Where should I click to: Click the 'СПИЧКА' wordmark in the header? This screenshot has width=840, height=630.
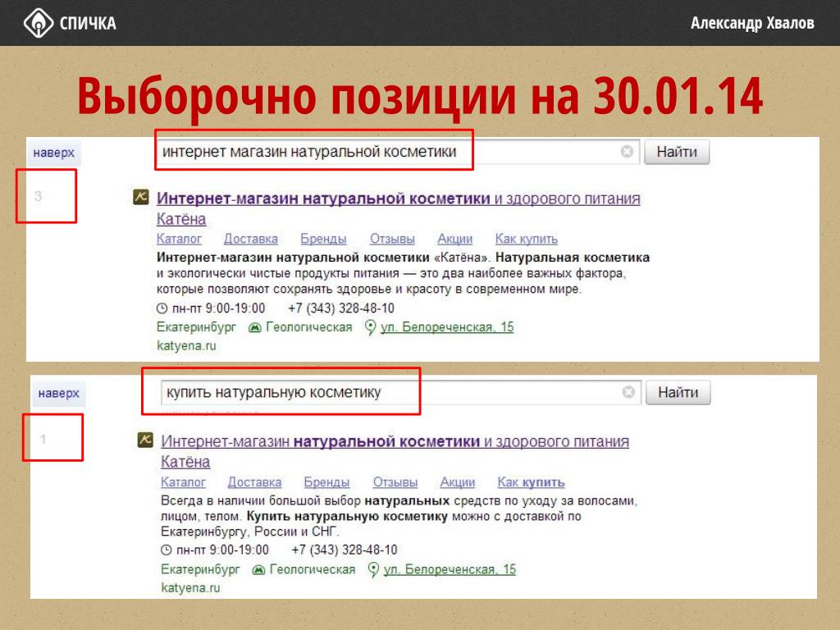coord(87,24)
